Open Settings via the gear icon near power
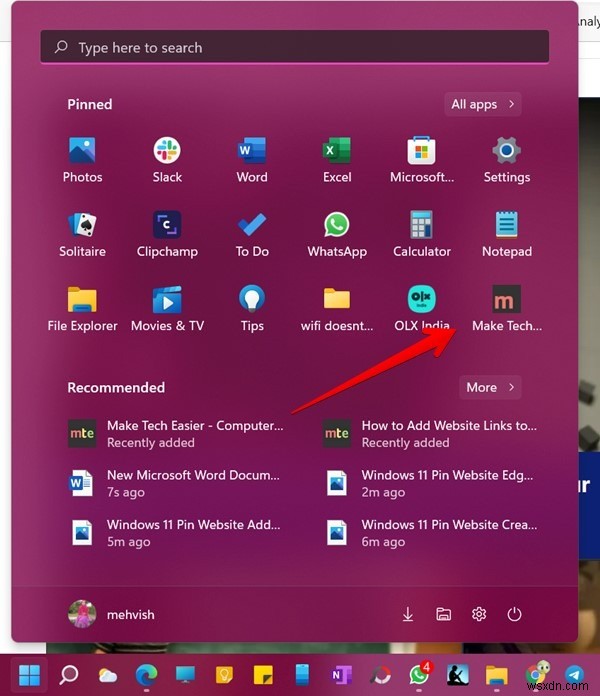The height and width of the screenshot is (696, 600). coord(479,614)
